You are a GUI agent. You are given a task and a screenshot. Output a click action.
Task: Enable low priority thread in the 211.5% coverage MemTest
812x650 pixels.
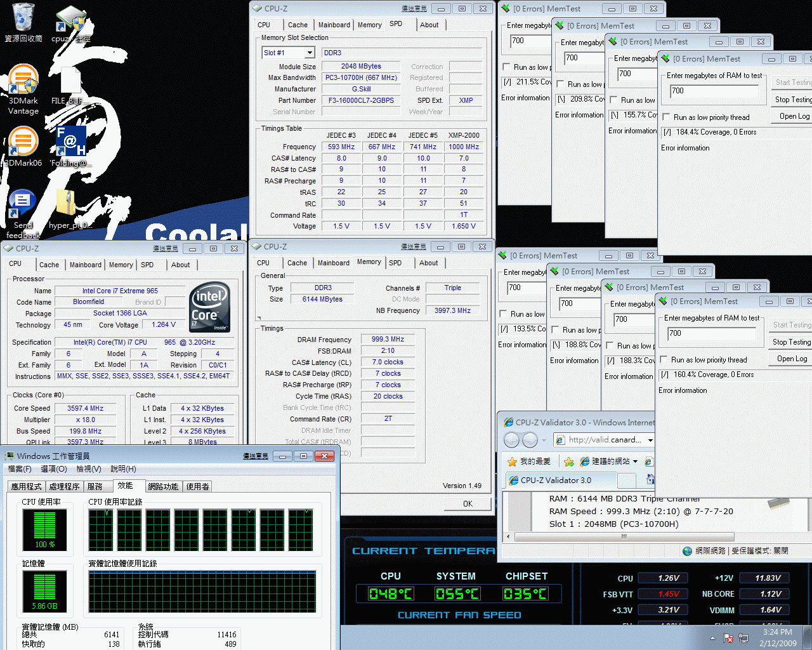tap(506, 67)
